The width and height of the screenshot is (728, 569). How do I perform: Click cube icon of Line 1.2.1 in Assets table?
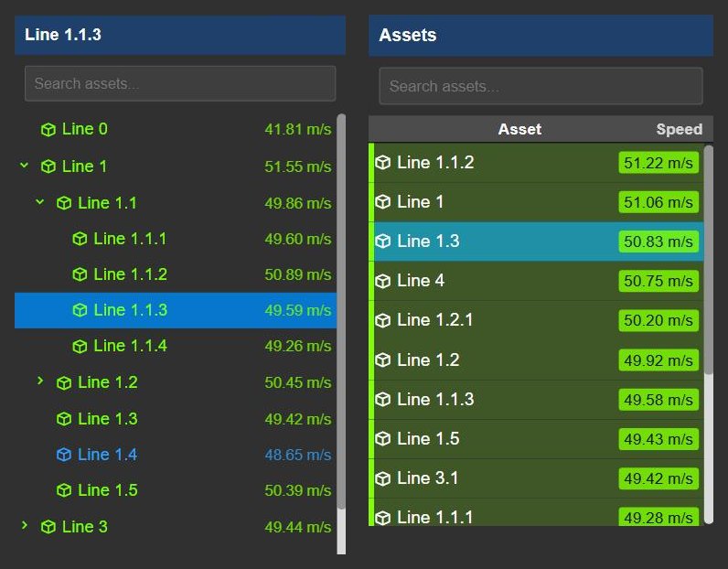tap(383, 320)
